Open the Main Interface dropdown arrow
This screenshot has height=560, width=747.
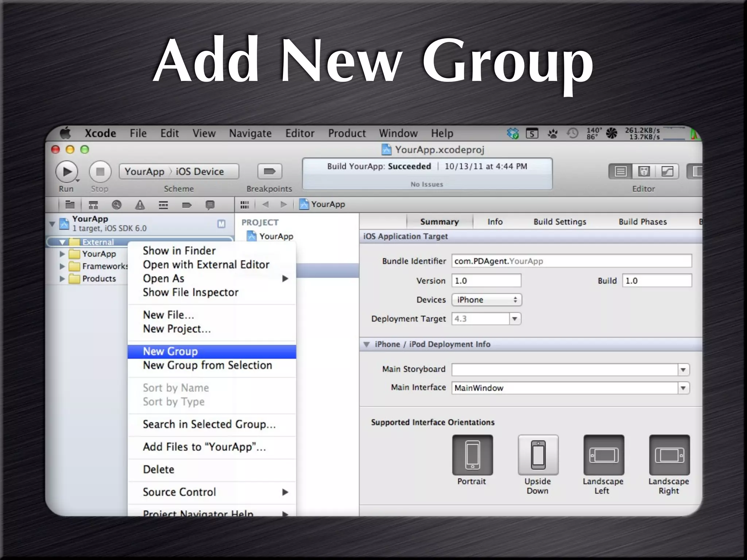click(684, 388)
